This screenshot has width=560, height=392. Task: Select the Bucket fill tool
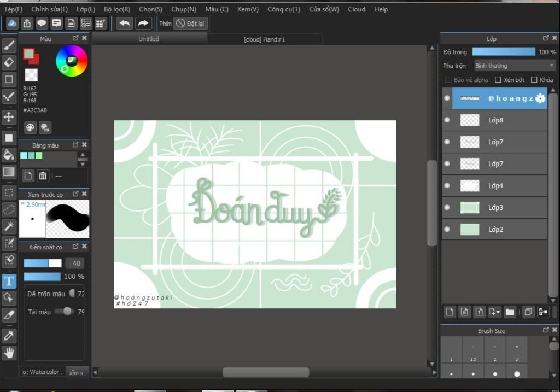[9, 155]
